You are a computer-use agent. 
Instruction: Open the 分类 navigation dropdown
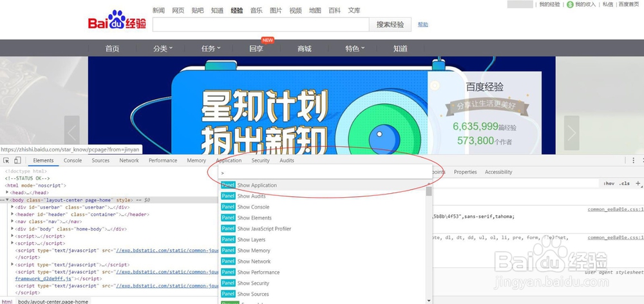point(163,48)
